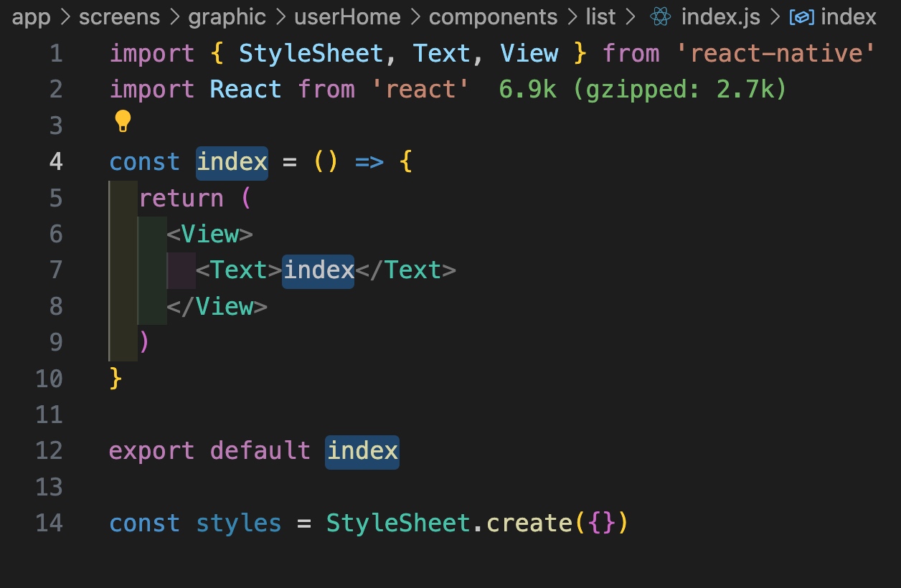Click the "components" breadcrumb item
This screenshot has width=901, height=588.
coord(493,16)
